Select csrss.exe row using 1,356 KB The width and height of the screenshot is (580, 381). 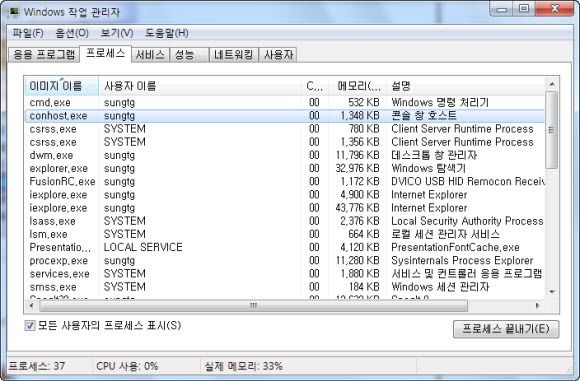click(x=284, y=142)
